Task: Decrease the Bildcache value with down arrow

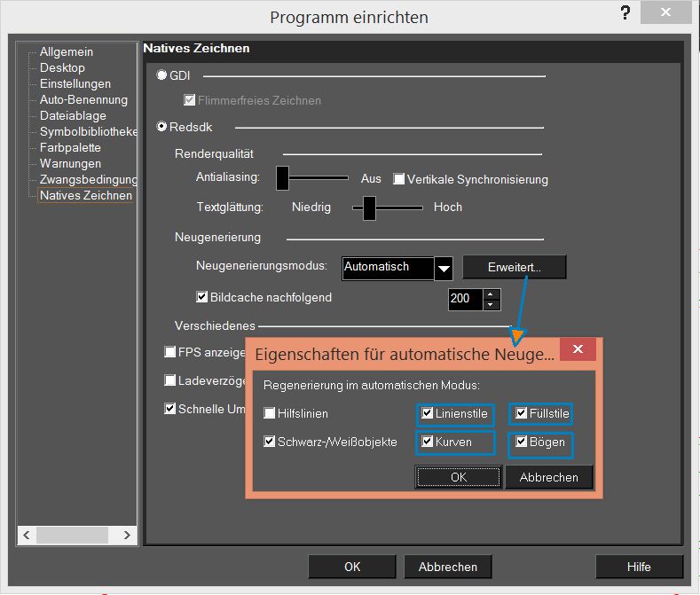Action: 492,305
